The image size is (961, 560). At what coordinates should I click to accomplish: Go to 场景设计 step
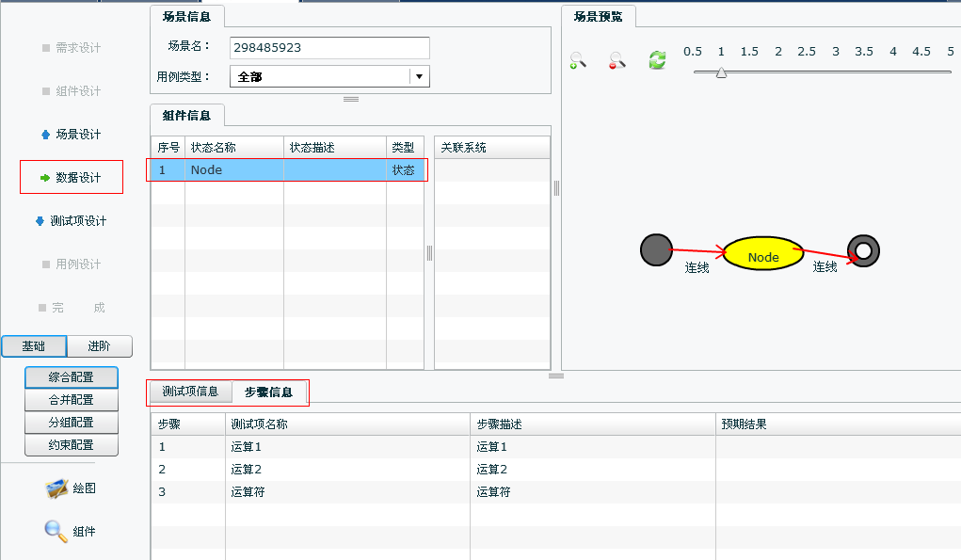pyautogui.click(x=77, y=135)
